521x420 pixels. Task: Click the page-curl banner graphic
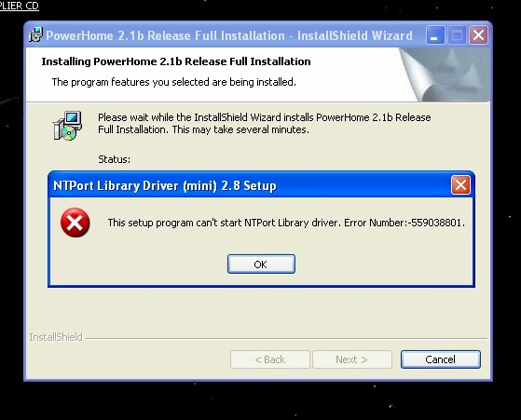click(445, 75)
